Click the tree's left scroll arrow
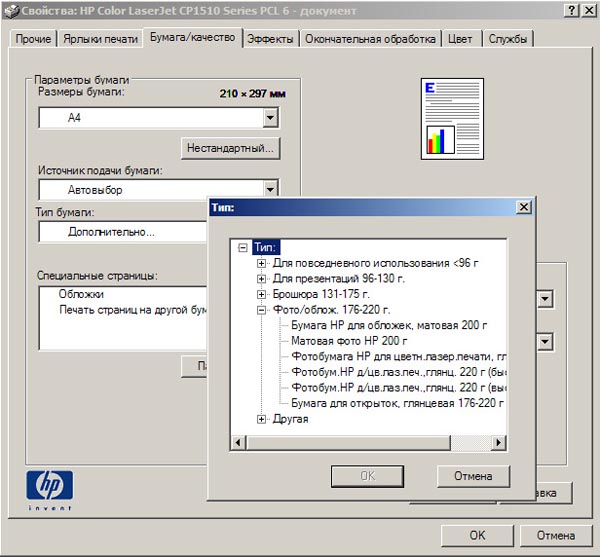Screen dimensions: 600x557 (x=238, y=443)
